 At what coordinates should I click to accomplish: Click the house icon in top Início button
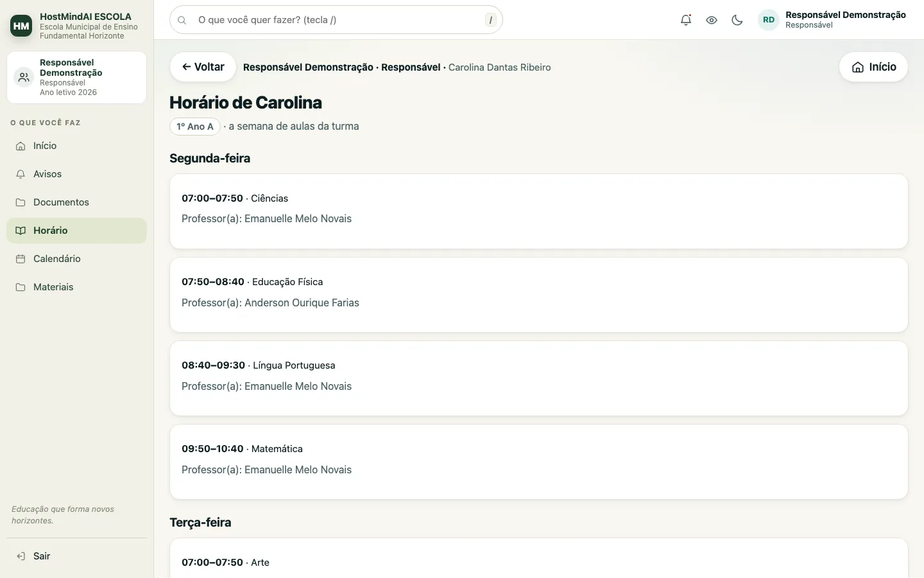(858, 67)
